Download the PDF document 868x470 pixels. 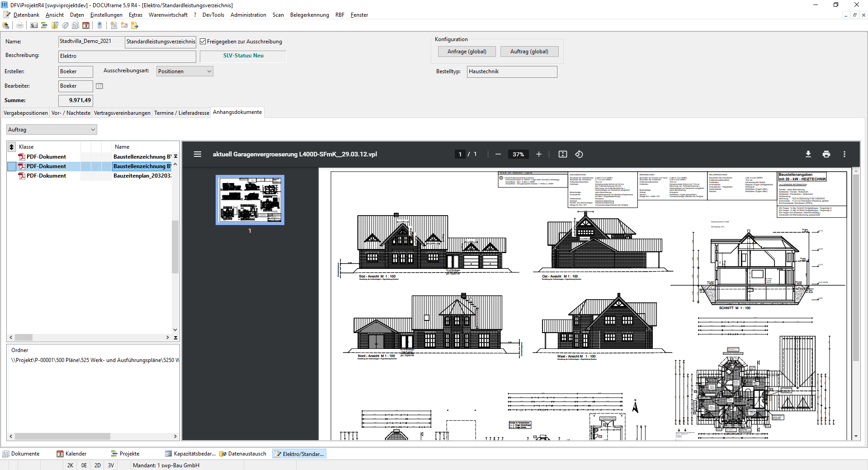tap(808, 154)
